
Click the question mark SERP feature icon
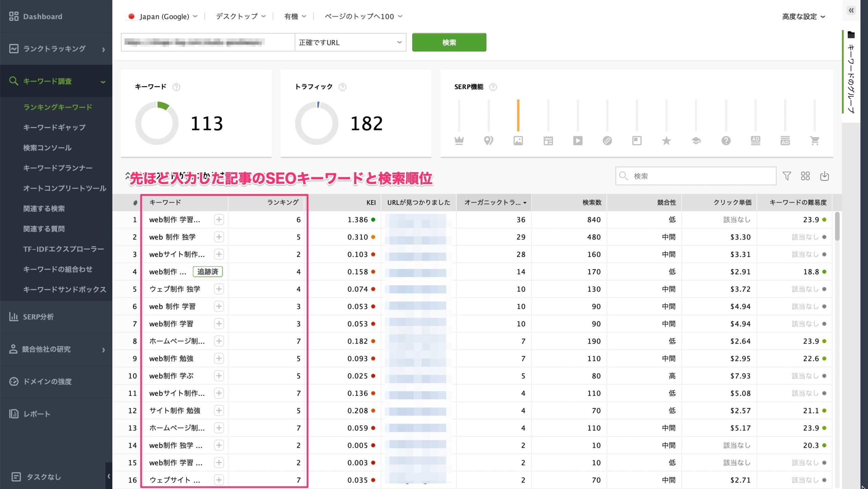click(726, 140)
